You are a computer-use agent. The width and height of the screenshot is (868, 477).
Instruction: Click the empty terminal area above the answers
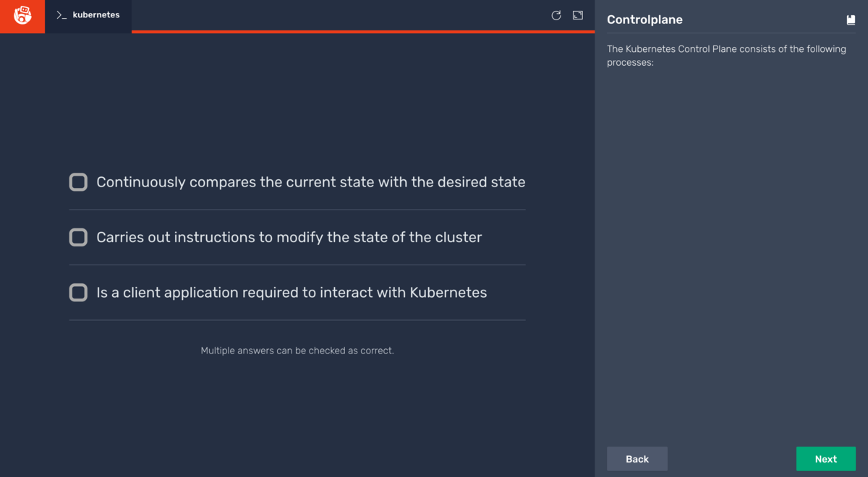click(297, 101)
